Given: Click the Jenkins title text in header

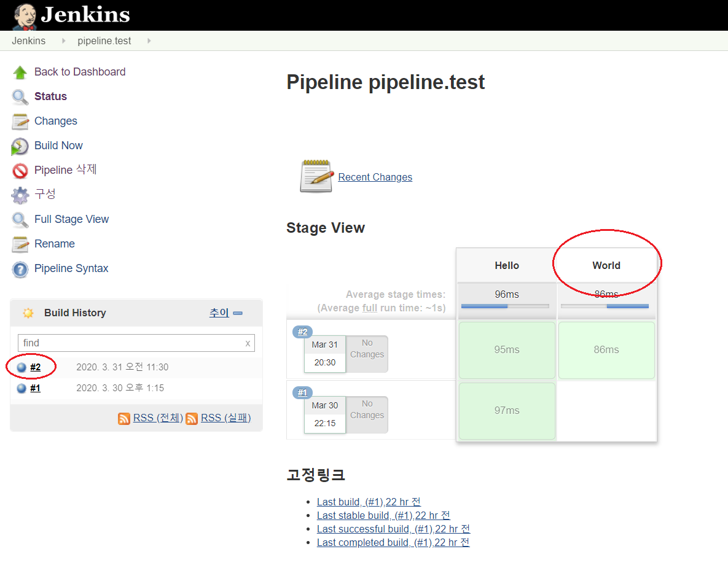Looking at the screenshot, I should [85, 15].
